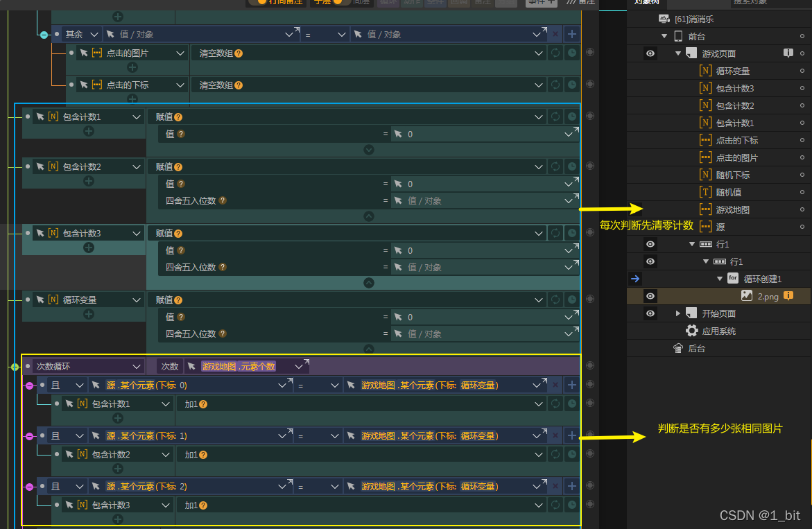Click the 后台 server icon

click(x=678, y=348)
